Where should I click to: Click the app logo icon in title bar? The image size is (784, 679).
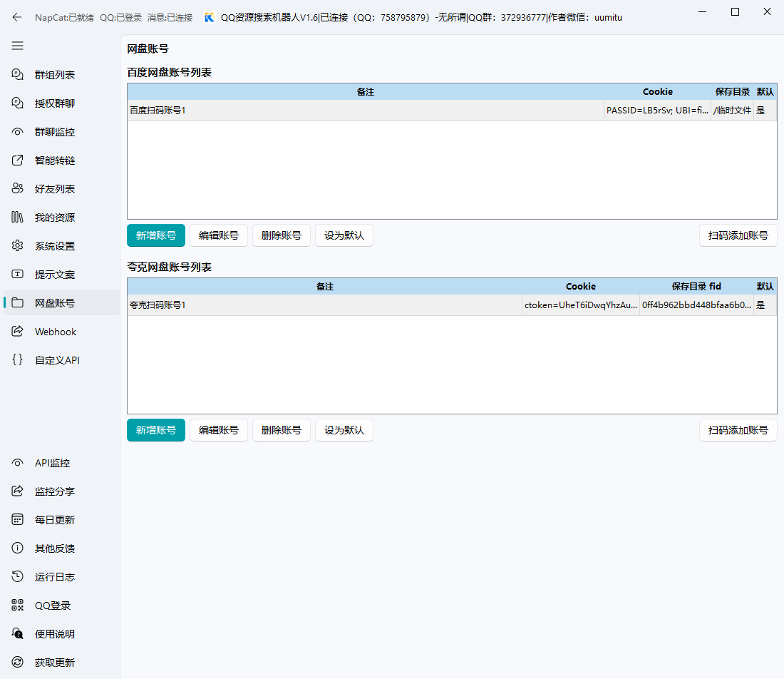point(210,18)
